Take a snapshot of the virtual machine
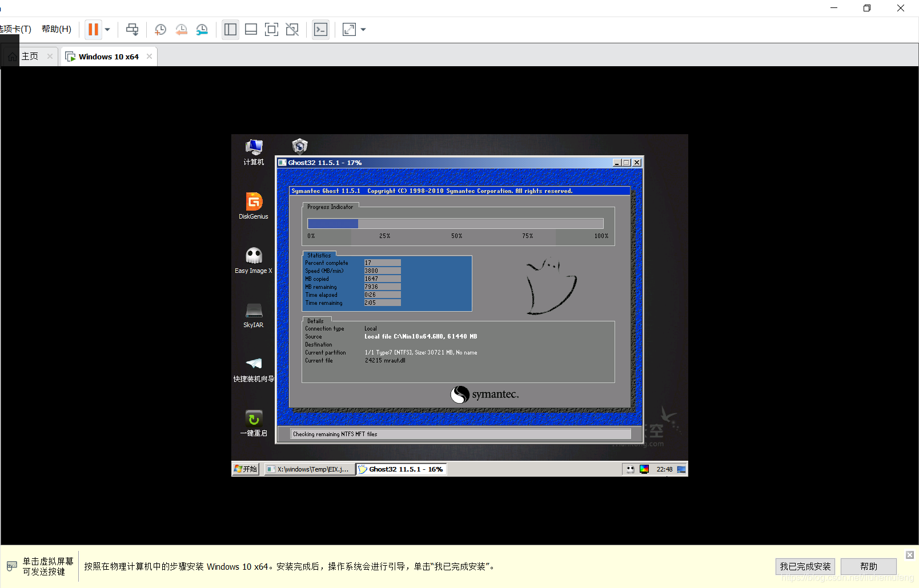 (x=160, y=29)
